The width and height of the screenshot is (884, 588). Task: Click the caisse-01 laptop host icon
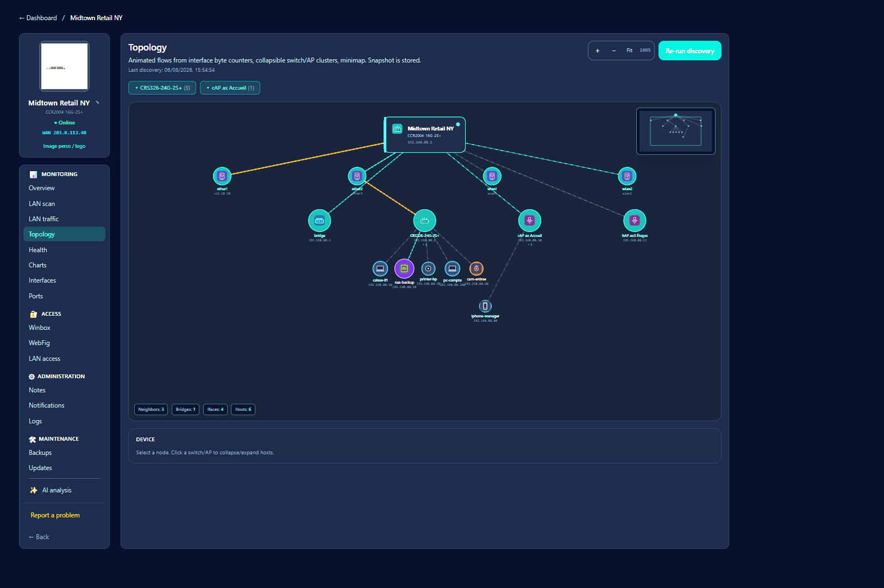(x=380, y=268)
